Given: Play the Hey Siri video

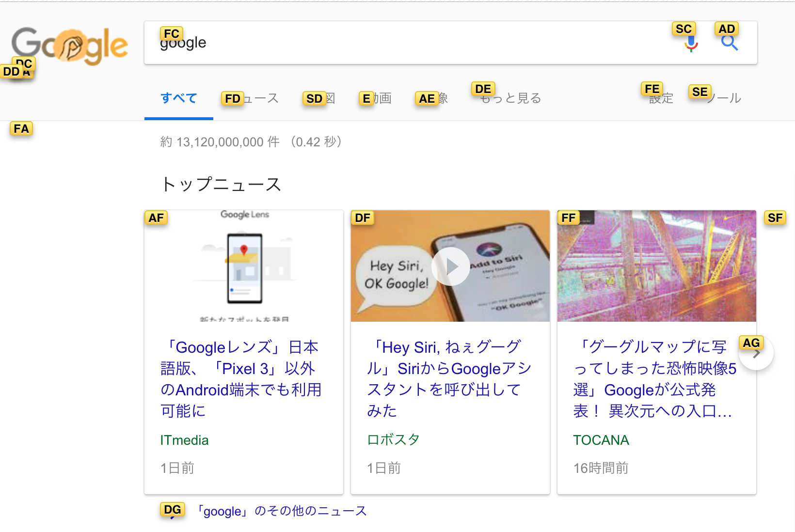Looking at the screenshot, I should tap(450, 266).
